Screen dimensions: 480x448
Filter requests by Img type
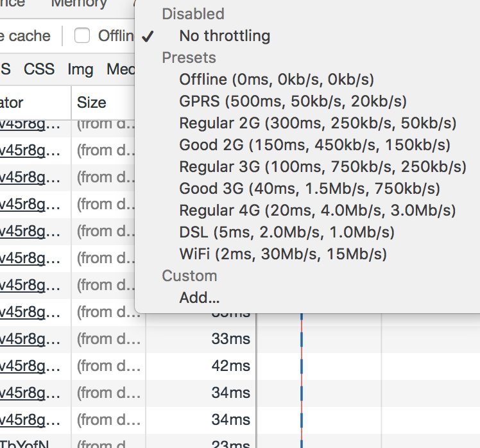80,69
